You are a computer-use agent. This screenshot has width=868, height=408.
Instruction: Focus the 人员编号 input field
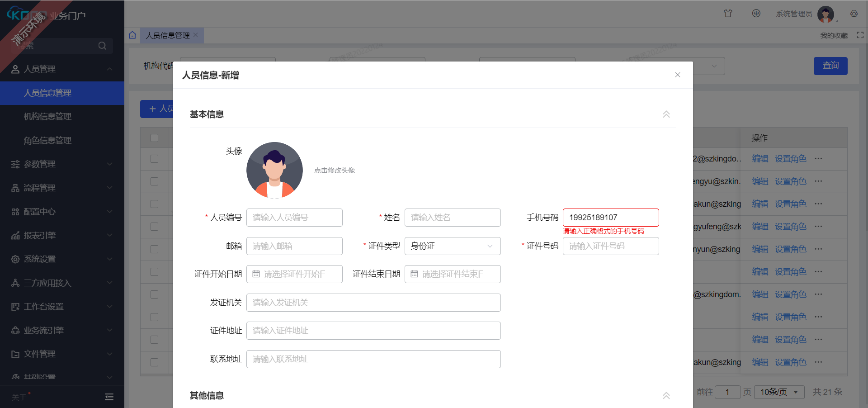(294, 218)
